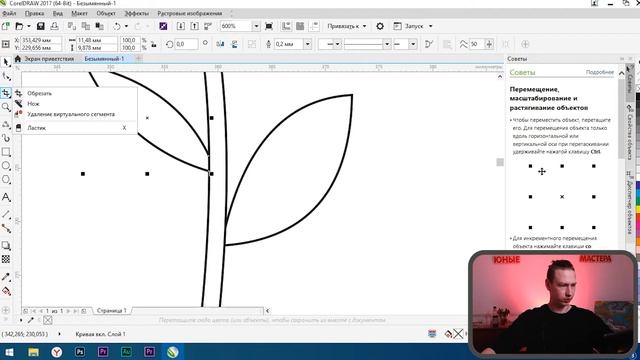The width and height of the screenshot is (640, 360).
Task: Choose Обрезать from the flyout
Action: (x=75, y=93)
